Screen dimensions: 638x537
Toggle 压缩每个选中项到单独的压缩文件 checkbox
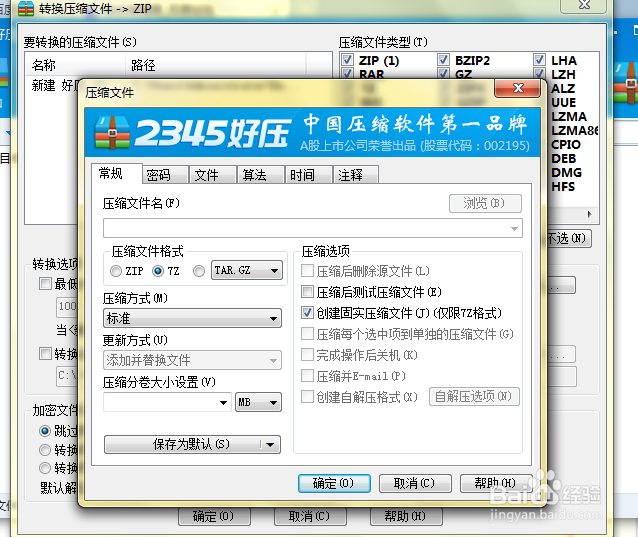click(307, 334)
